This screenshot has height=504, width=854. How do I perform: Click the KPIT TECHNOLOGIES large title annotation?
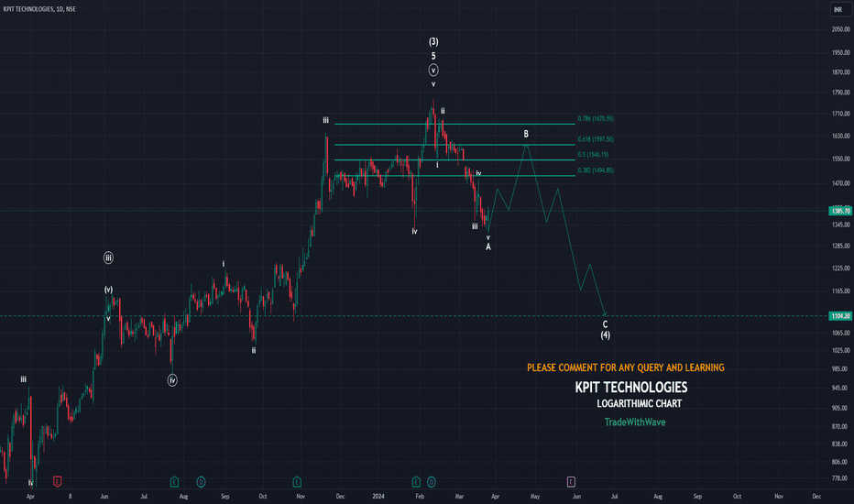click(x=631, y=388)
